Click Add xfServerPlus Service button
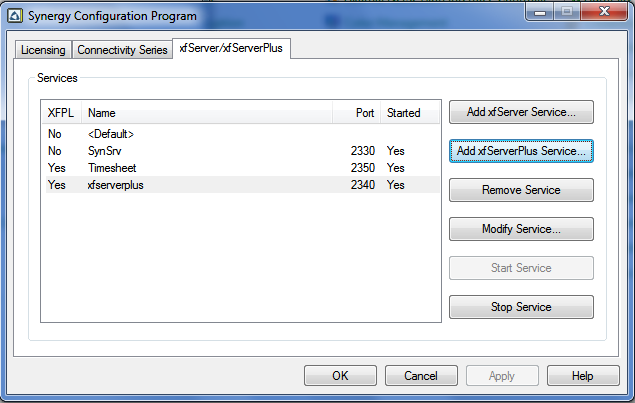 [x=521, y=151]
